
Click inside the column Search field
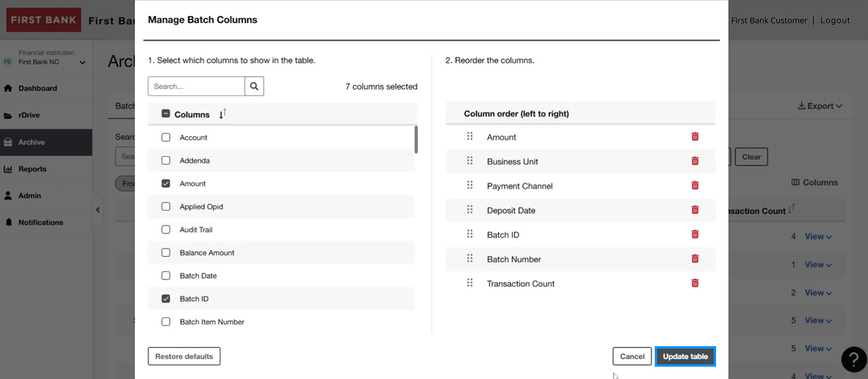(196, 86)
